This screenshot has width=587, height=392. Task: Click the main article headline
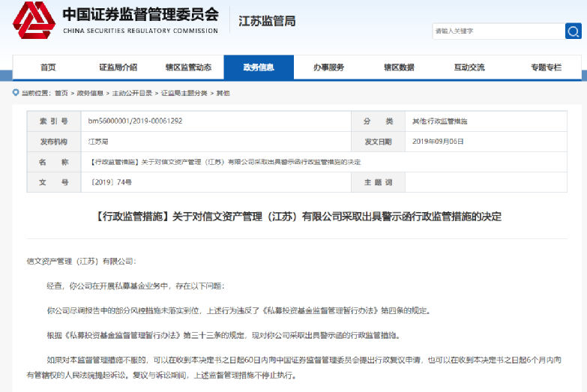click(298, 217)
